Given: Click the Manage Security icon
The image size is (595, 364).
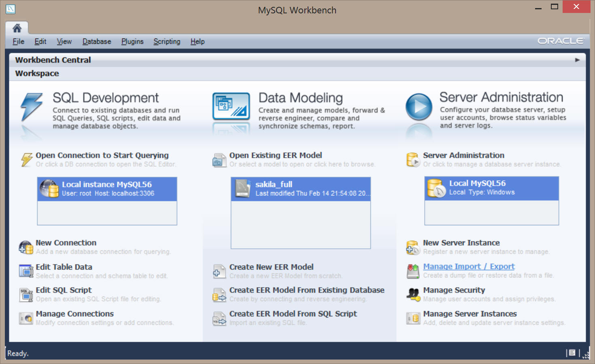Looking at the screenshot, I should pos(413,294).
